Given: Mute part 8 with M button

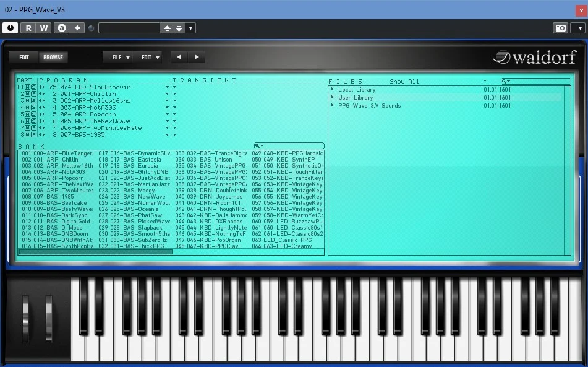Looking at the screenshot, I should pyautogui.click(x=28, y=134).
